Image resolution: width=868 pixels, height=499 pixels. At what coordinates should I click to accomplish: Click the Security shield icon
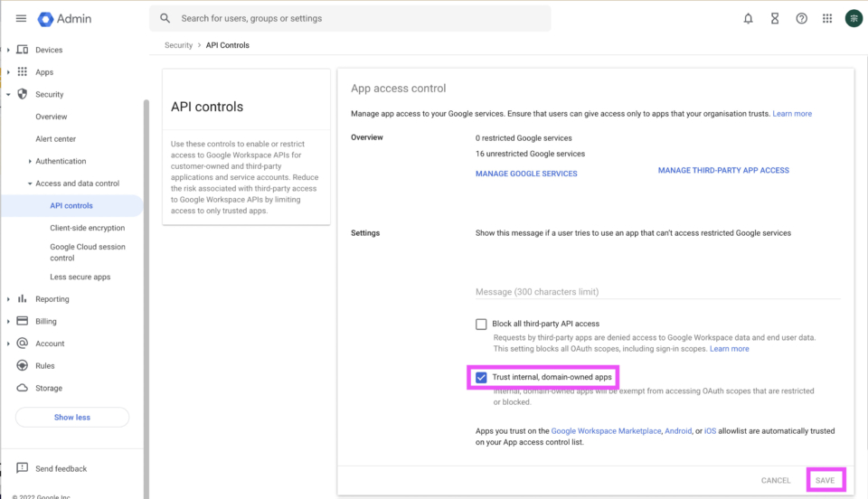pyautogui.click(x=22, y=94)
